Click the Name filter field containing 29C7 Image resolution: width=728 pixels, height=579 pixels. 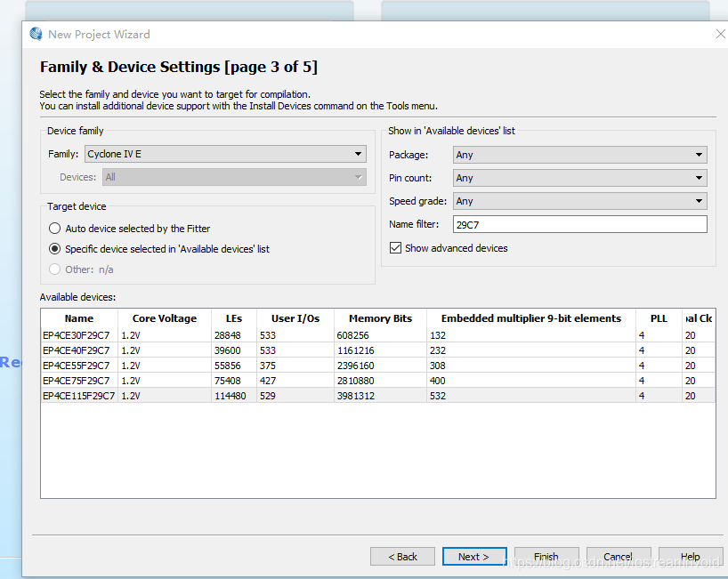[x=580, y=224]
